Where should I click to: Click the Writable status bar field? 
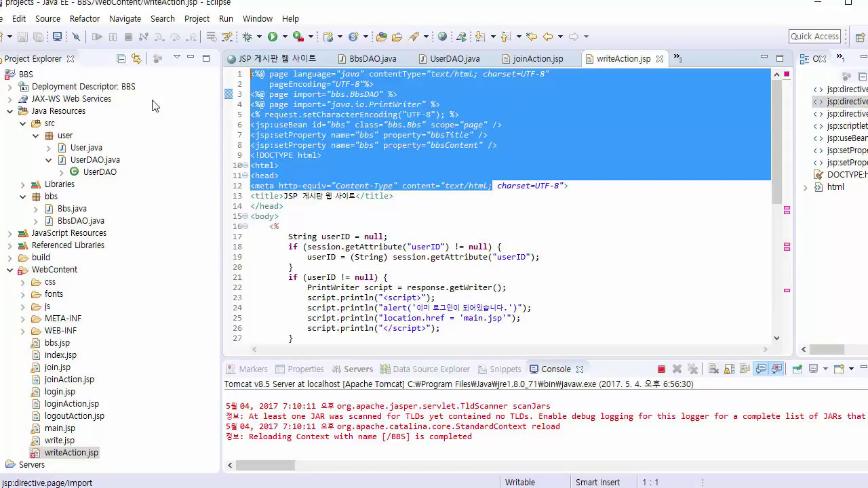(x=520, y=482)
